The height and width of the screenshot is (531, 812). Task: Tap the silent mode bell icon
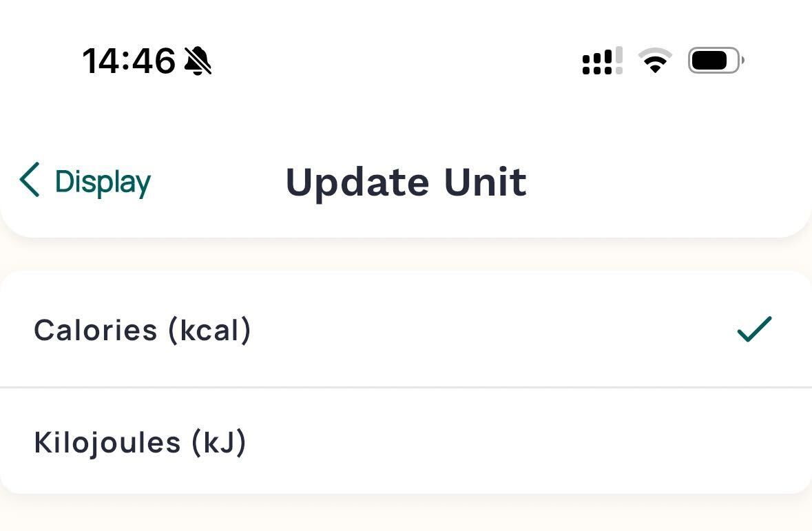point(198,61)
